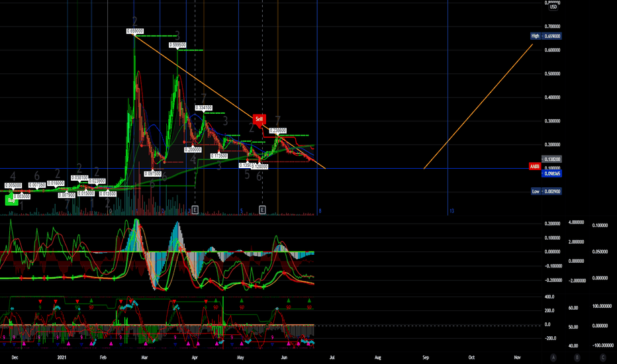Click the 2021 label on time axis
This screenshot has height=364, width=617.
pos(62,357)
